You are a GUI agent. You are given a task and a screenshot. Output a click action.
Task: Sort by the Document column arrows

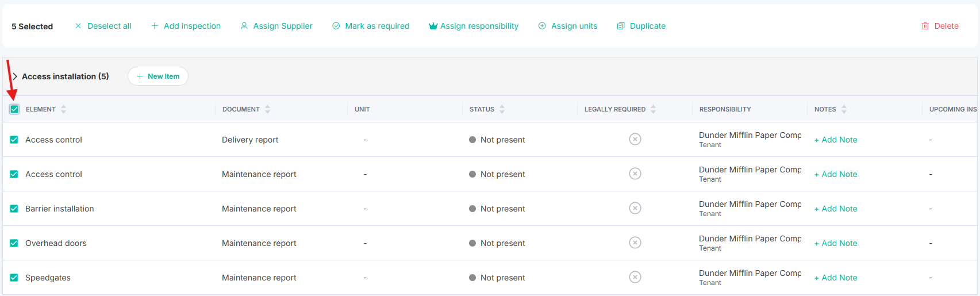[268, 109]
